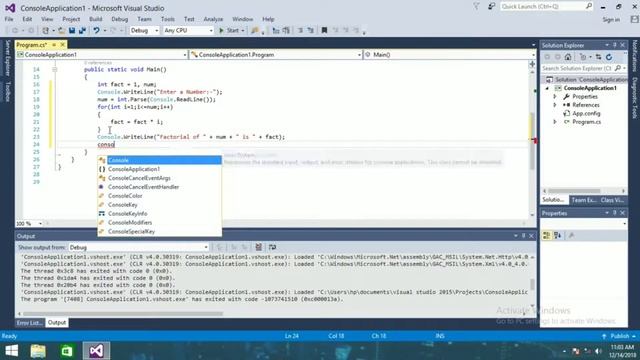Click the Visual Studio taskbar icon
This screenshot has width=640, height=360.
[96, 351]
